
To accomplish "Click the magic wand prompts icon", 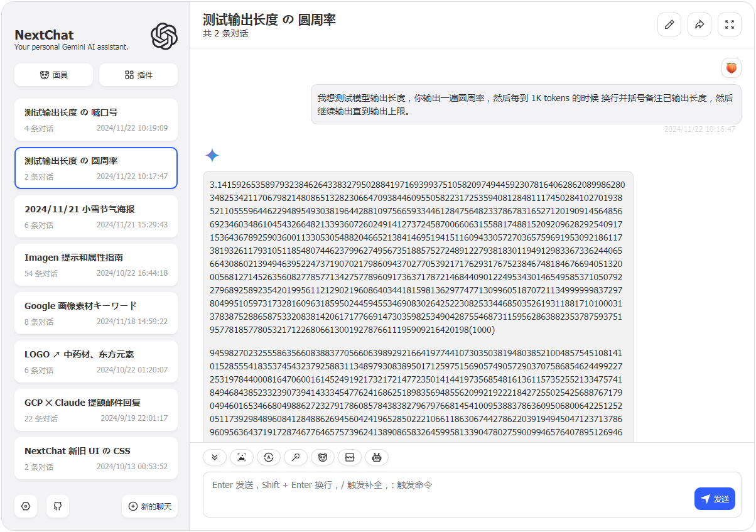I will click(x=296, y=457).
